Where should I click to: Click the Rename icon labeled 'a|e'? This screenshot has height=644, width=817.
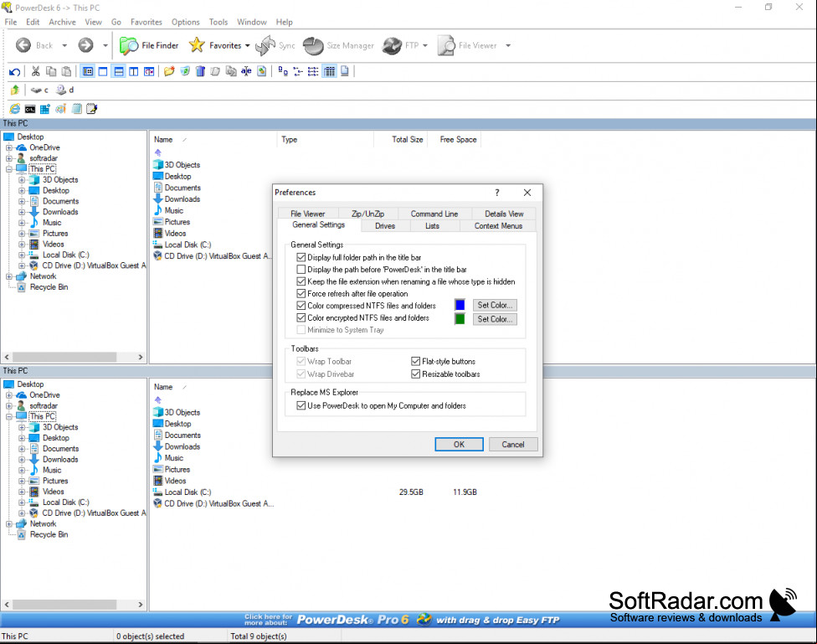coord(246,71)
